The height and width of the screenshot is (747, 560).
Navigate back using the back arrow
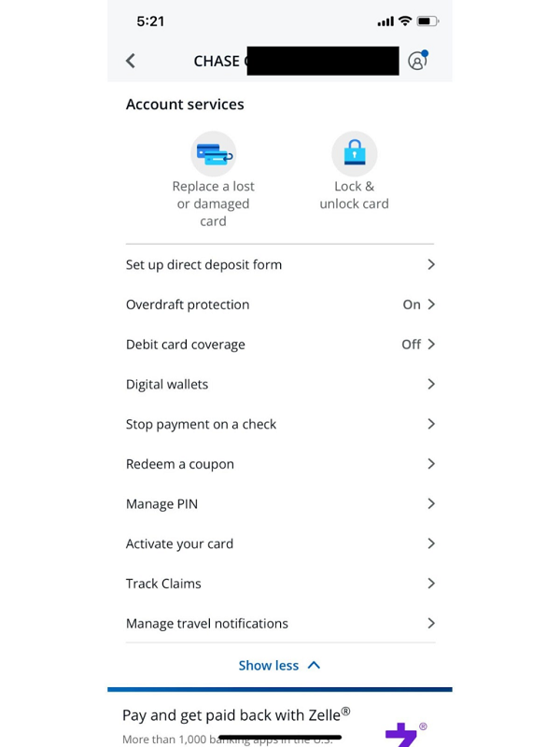(x=131, y=60)
